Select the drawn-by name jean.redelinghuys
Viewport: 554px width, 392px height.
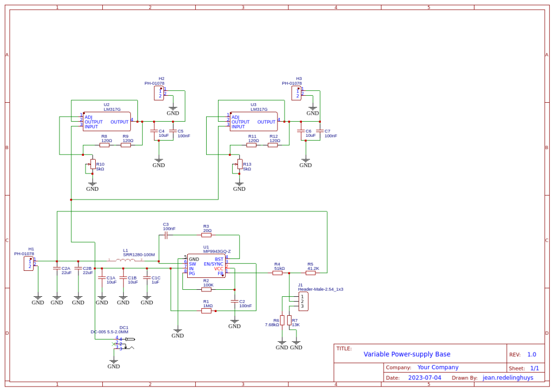tap(508, 378)
